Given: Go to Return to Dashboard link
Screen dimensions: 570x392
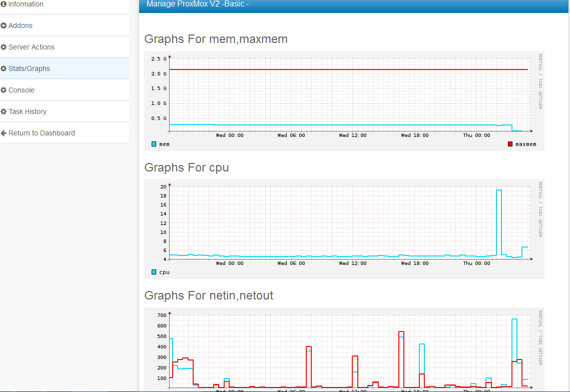Looking at the screenshot, I should tap(65, 133).
